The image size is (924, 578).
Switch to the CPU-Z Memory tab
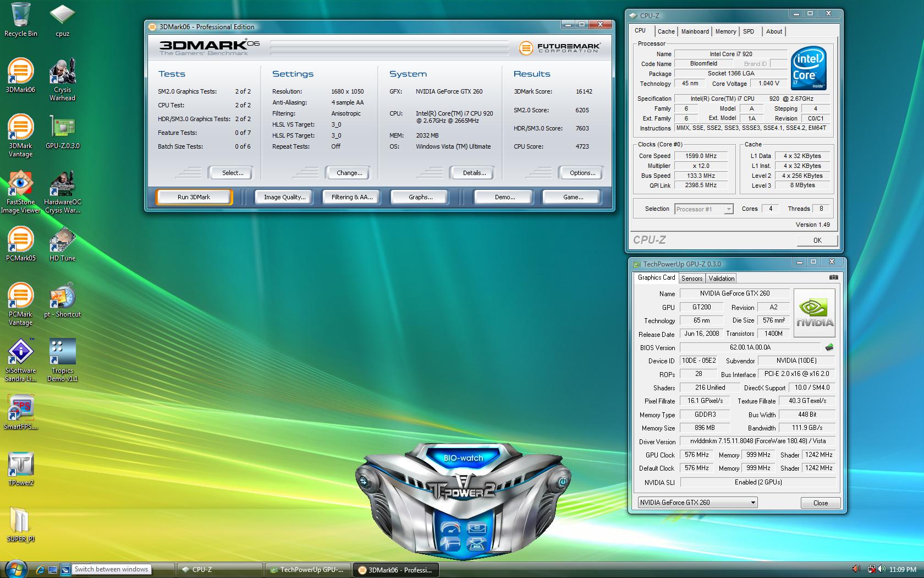[725, 31]
